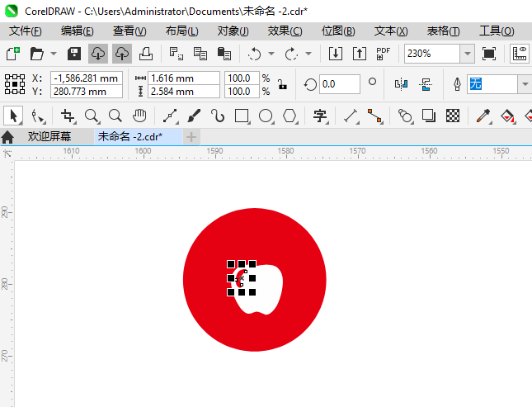The width and height of the screenshot is (532, 407).
Task: Switch to the 欢迎屏幕 tab
Action: [x=49, y=136]
